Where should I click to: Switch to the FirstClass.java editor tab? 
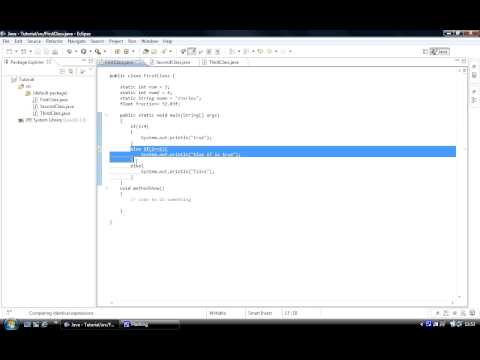tap(121, 62)
